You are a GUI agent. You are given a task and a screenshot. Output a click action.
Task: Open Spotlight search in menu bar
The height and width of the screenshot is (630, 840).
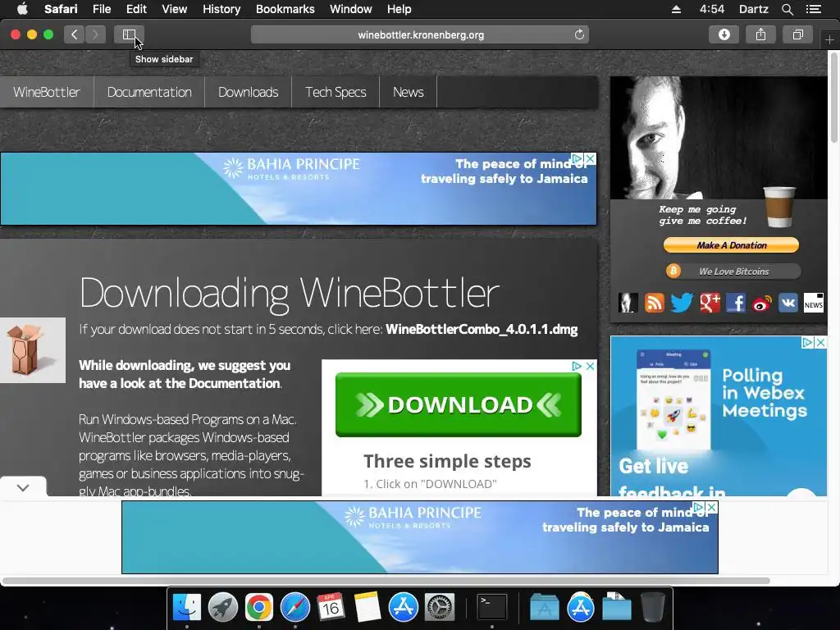coord(787,9)
